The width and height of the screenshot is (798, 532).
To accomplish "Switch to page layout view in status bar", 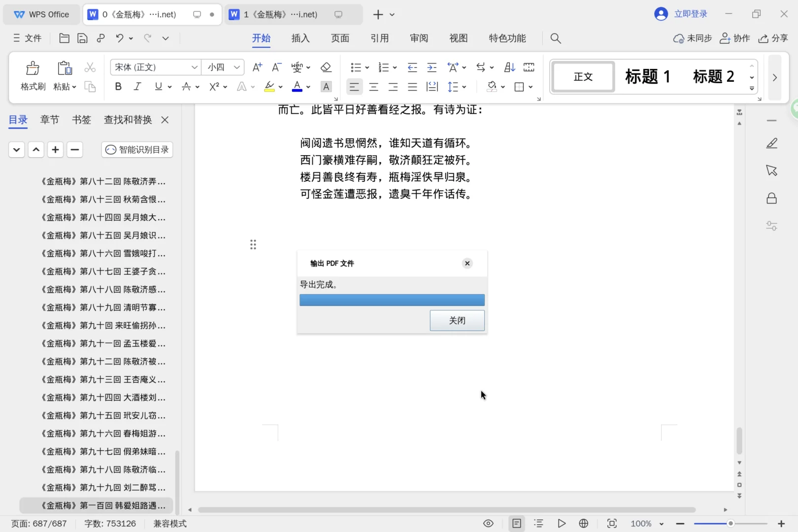I will tap(516, 523).
